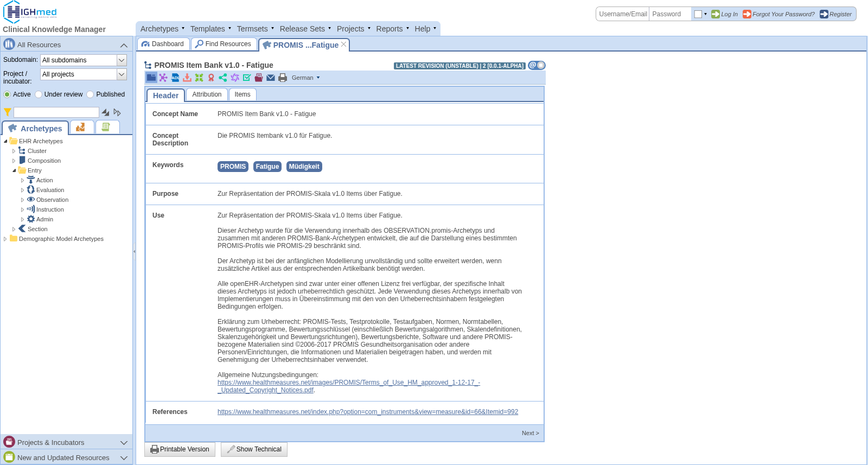Expand the Composition tree node
The width and height of the screenshot is (868, 465).
click(x=14, y=161)
